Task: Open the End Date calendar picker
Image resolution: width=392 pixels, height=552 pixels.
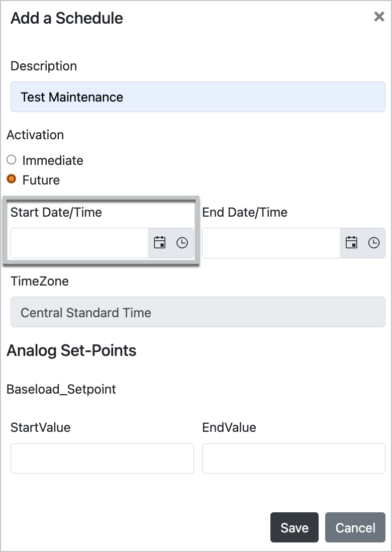Action: (352, 242)
